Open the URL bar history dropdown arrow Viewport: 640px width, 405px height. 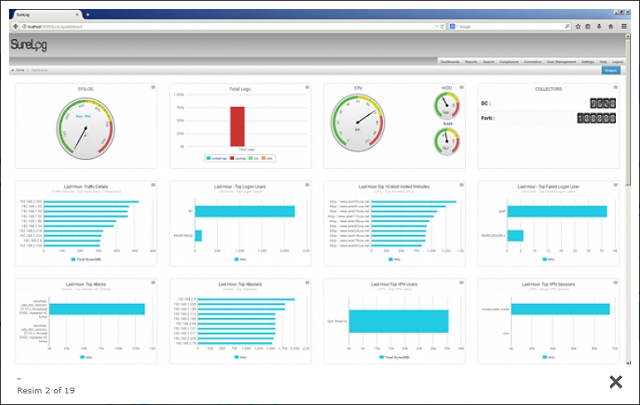pos(436,27)
